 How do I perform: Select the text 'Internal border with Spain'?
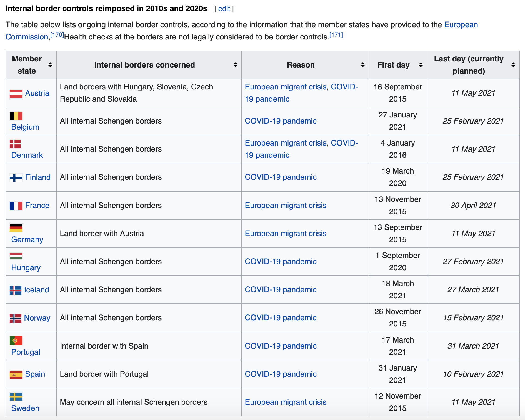(x=104, y=346)
